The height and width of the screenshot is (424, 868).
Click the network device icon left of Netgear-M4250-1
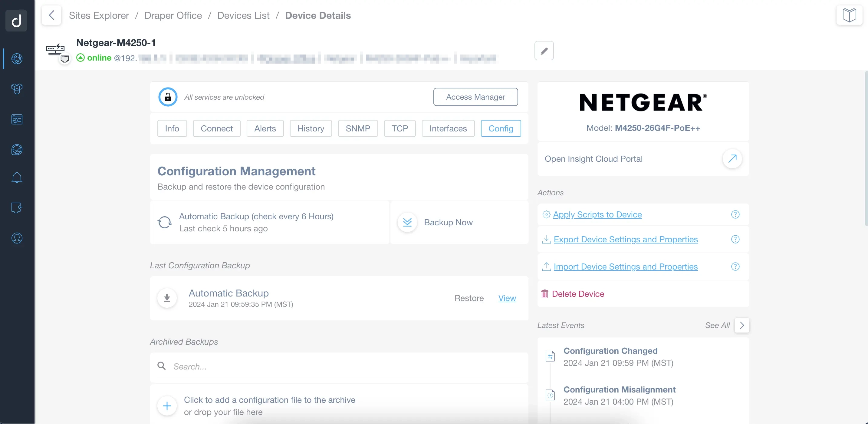(55, 49)
